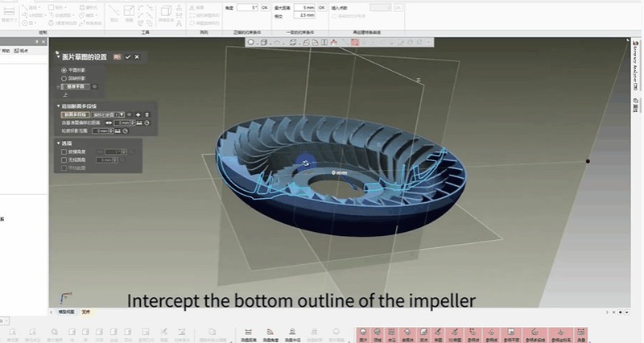This screenshot has height=343, width=644.
Task: Collapse the 追加断面多段线 section
Action: tap(58, 106)
